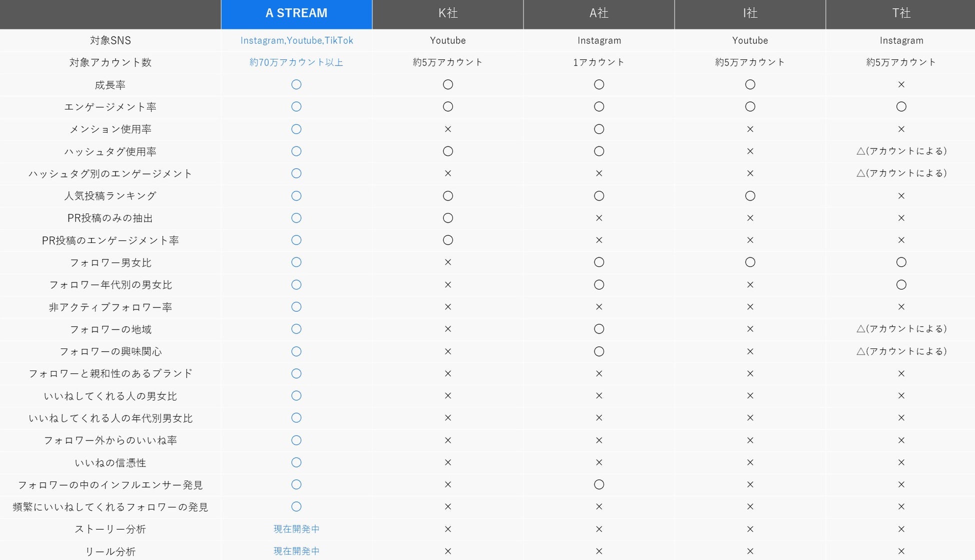Click T社 circle in フォロワー年代別の男女比 row
The width and height of the screenshot is (975, 560).
click(x=901, y=284)
